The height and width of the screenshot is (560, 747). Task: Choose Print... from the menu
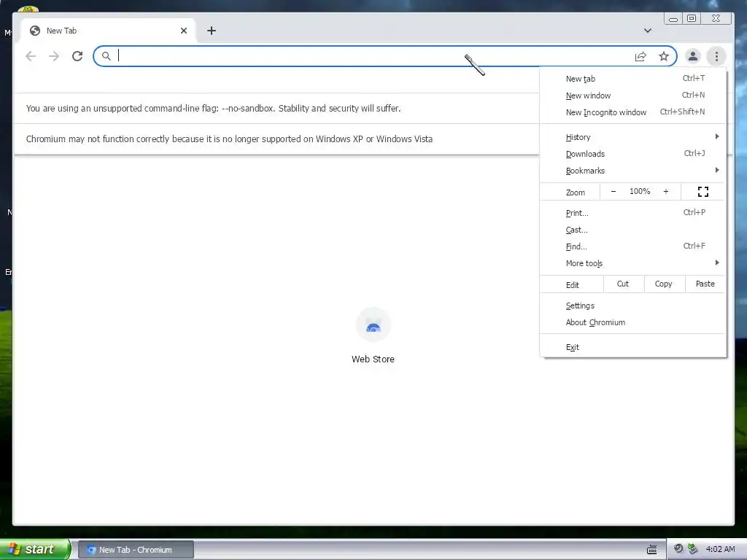[x=632, y=213]
